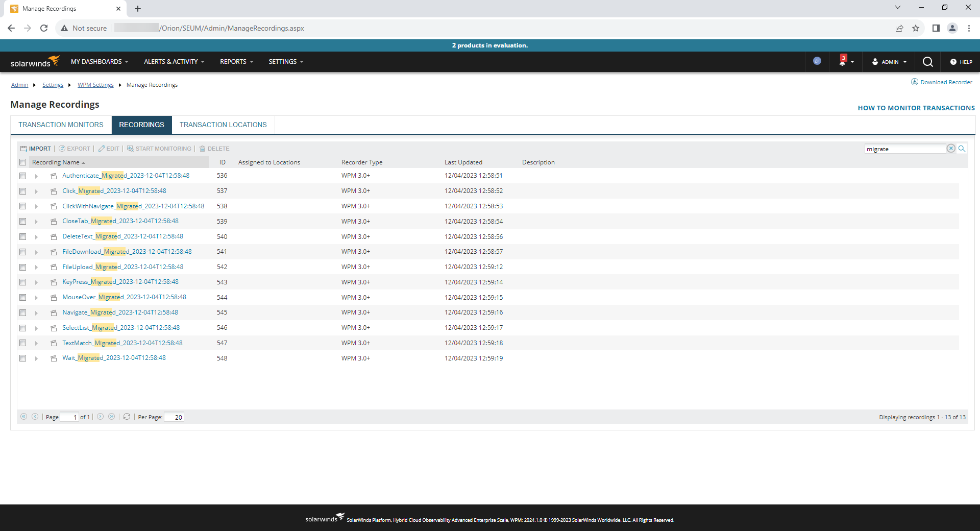The image size is (980, 531).
Task: Click inside the Per Page input field
Action: [x=174, y=417]
